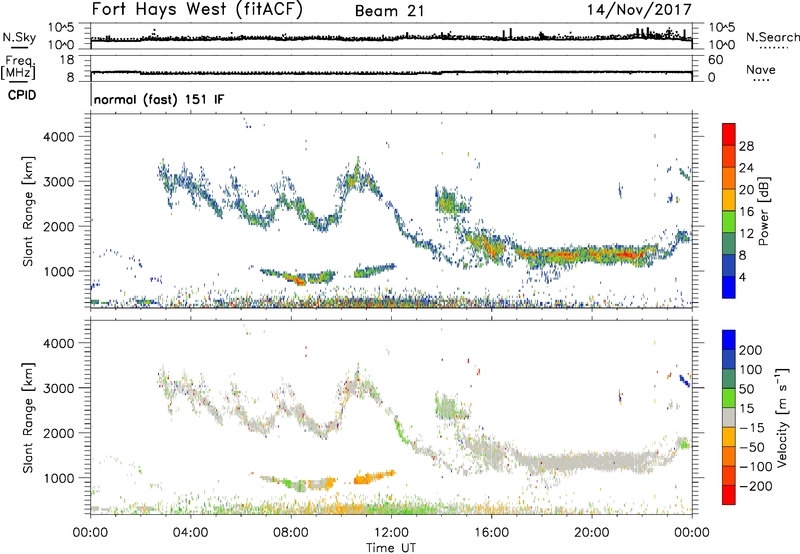
Task: Click the velocity panel 'Slant Range [km]' label
Action: 28,418
